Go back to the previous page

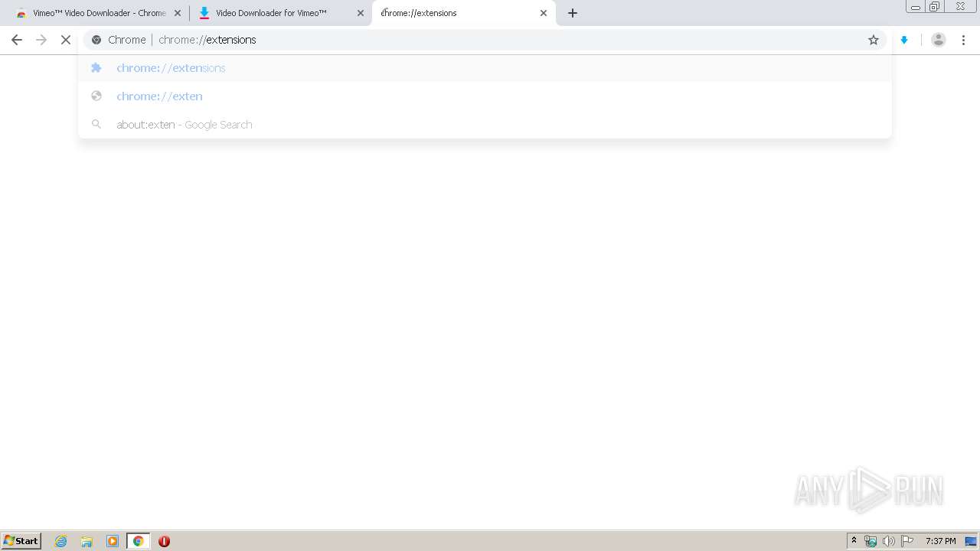(17, 40)
